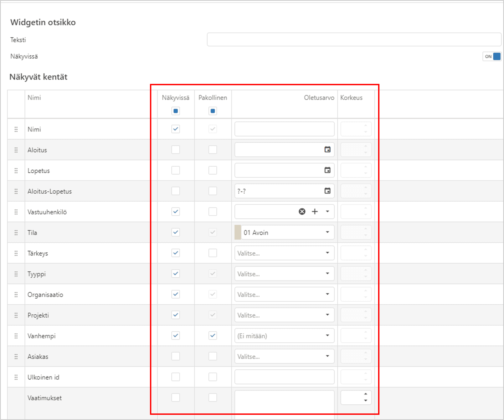Image resolution: width=504 pixels, height=420 pixels.
Task: Uncheck Pakollinen for the Vanhempi row
Action: [213, 335]
